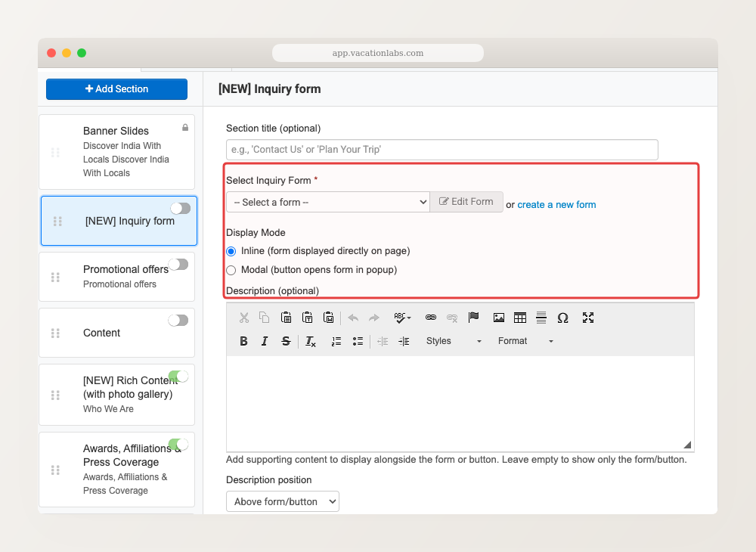Insert a table using the editor toolbar
This screenshot has width=756, height=552.
pos(520,318)
